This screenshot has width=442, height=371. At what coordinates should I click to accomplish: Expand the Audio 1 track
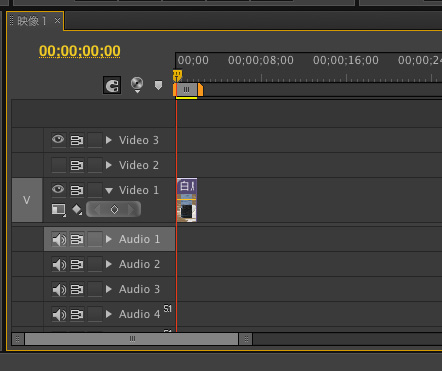click(109, 239)
